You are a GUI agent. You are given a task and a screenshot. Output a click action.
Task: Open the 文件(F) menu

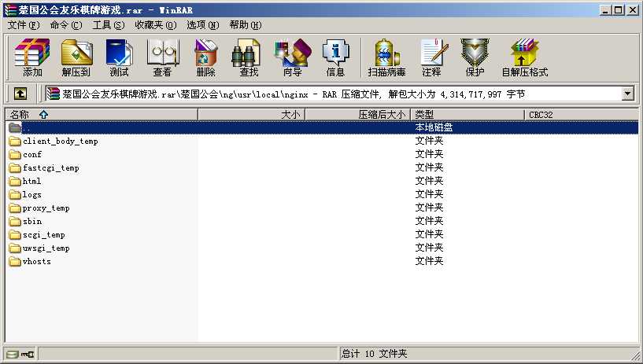point(24,25)
